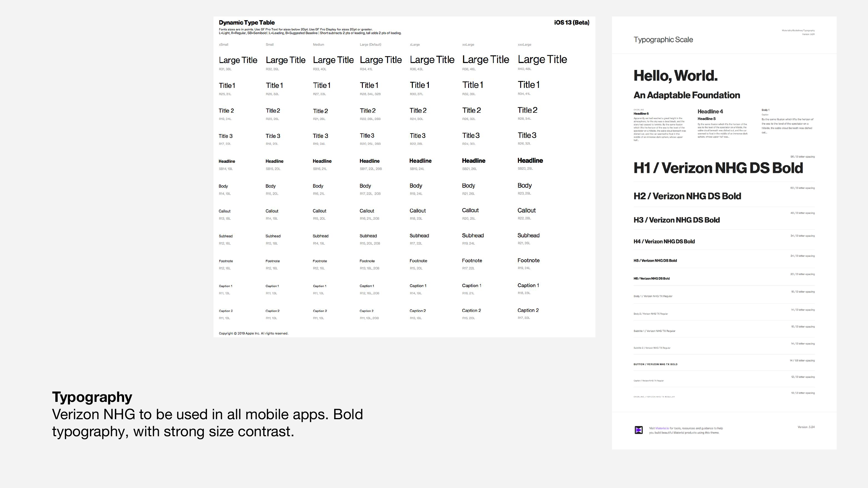Screen dimensions: 868x488
Task: Select the H1 / Verizon NHG DS Bold sample
Action: point(718,168)
